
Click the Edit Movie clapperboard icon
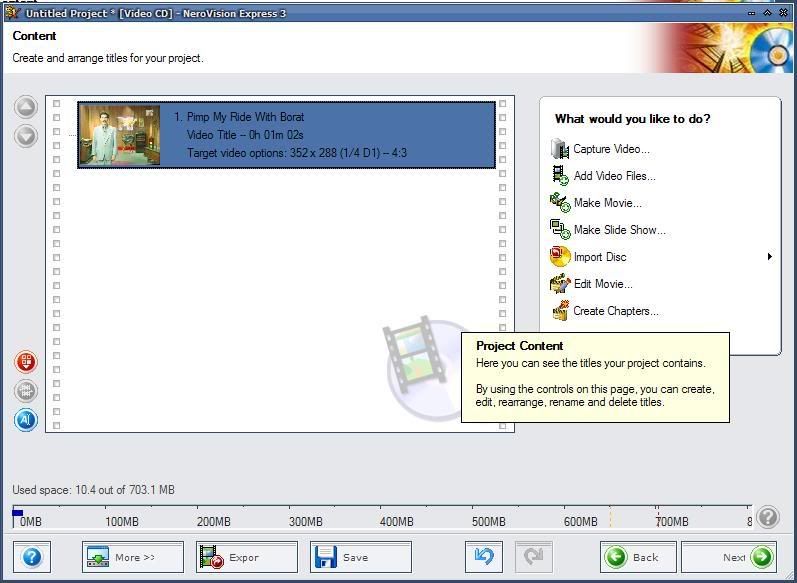(560, 284)
